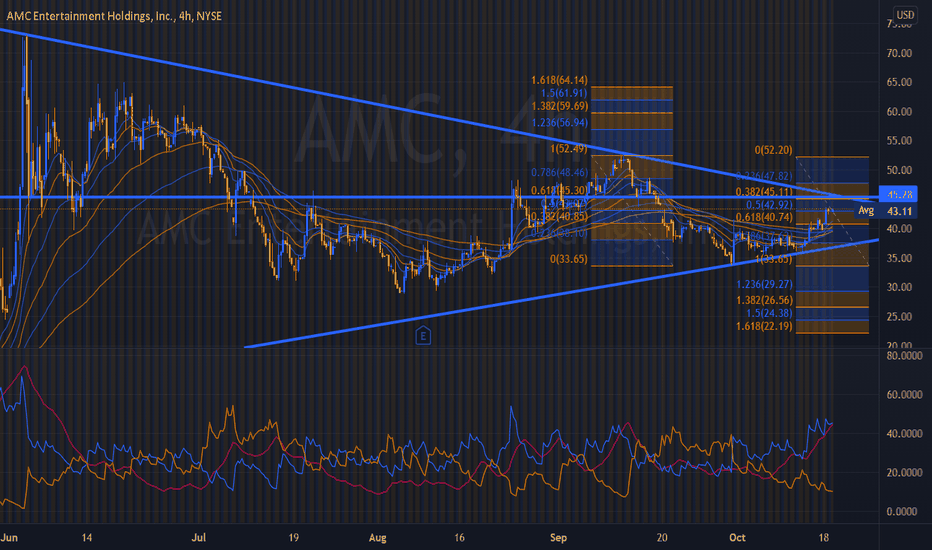Click the Avg 43.11 price label

886,211
